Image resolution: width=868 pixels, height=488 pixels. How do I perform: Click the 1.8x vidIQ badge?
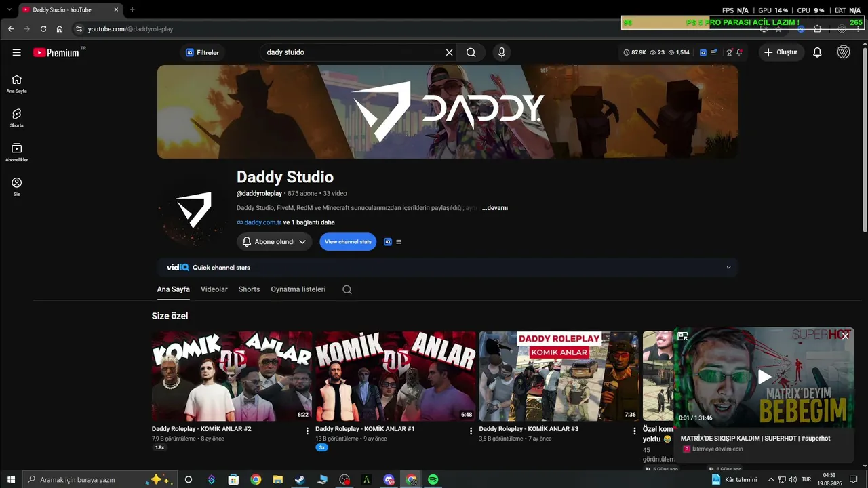[160, 448]
